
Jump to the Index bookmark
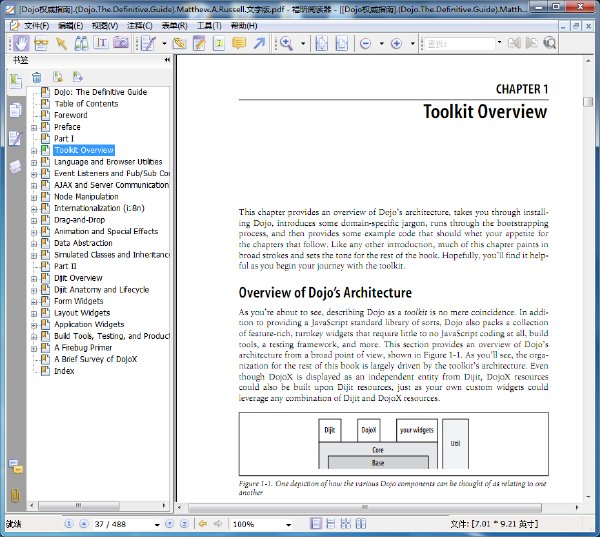[x=64, y=371]
